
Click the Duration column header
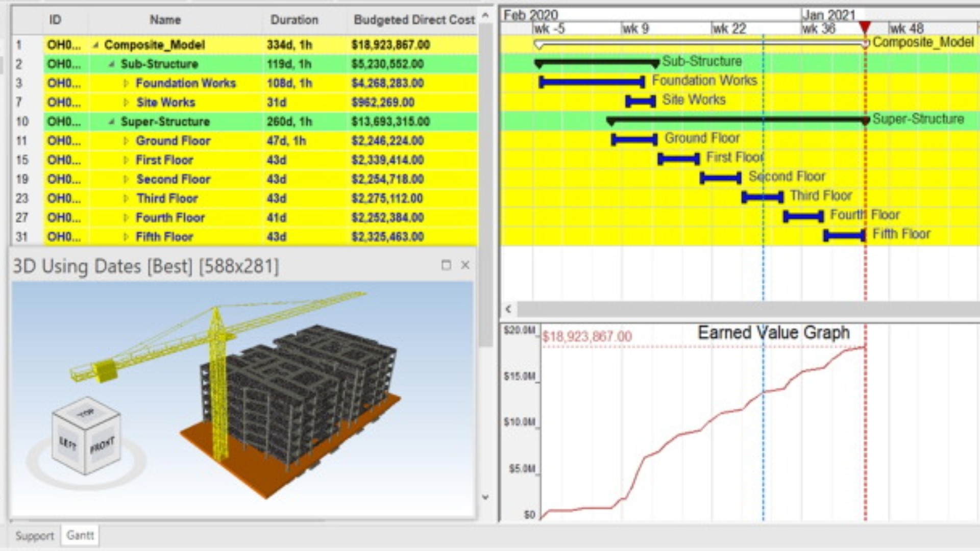[x=294, y=20]
